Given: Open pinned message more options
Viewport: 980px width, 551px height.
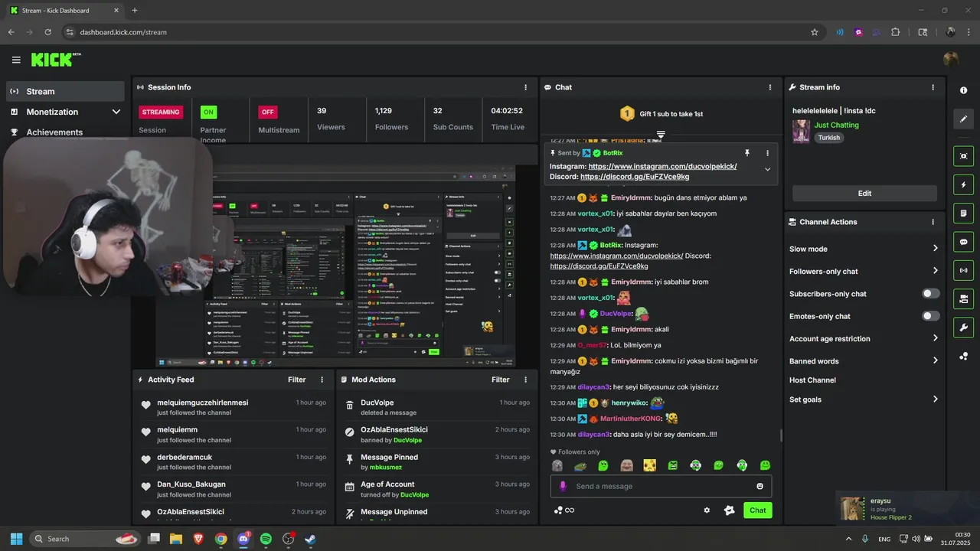Looking at the screenshot, I should pyautogui.click(x=767, y=153).
